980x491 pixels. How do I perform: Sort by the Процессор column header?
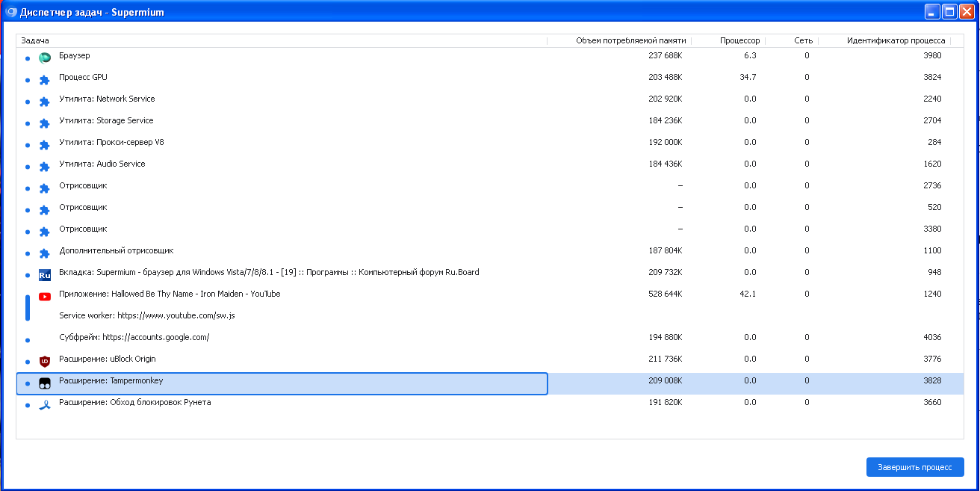point(729,40)
